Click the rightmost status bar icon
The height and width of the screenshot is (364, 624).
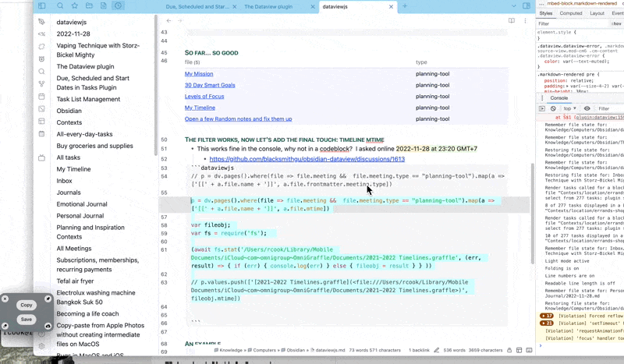click(529, 350)
